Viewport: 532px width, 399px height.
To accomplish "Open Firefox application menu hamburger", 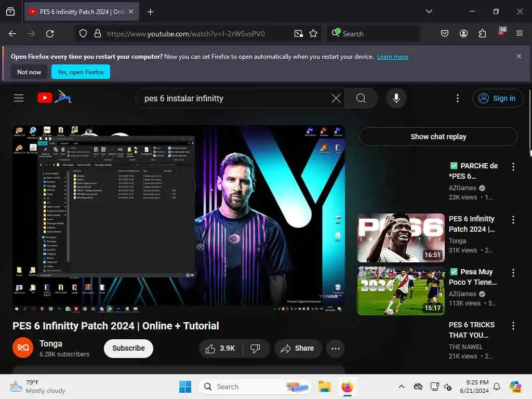I will pos(520,33).
